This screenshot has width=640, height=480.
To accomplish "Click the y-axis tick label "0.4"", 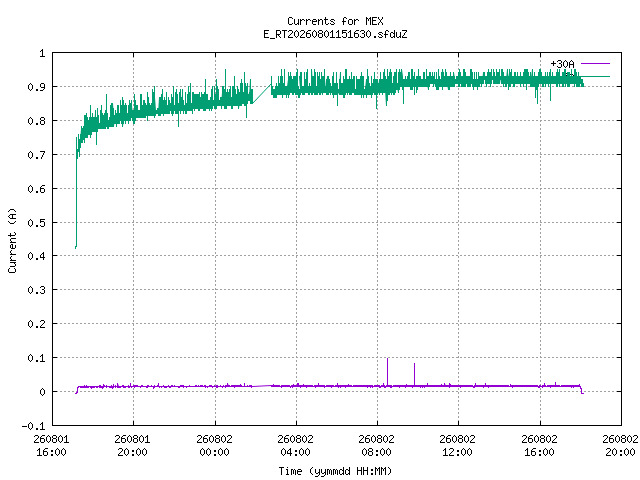I will click(x=36, y=256).
